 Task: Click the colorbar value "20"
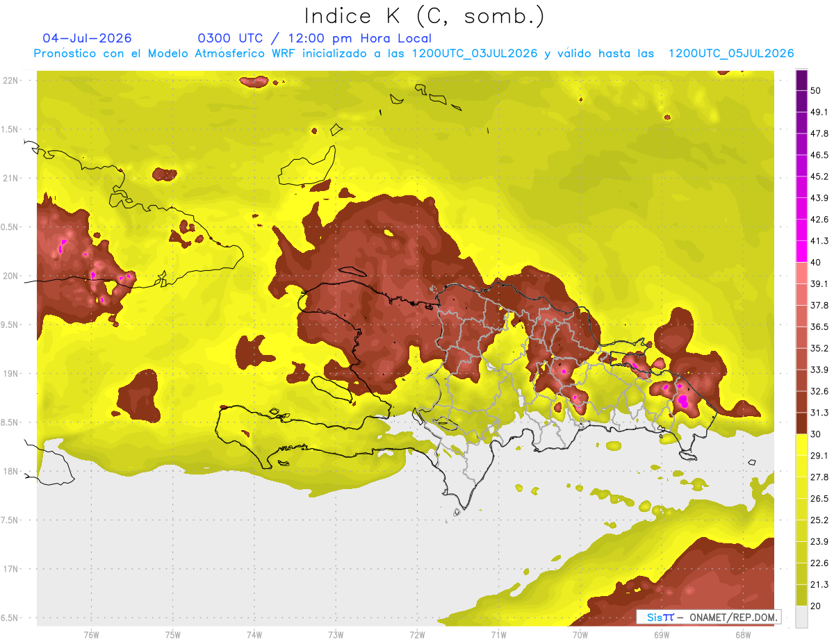click(x=816, y=606)
